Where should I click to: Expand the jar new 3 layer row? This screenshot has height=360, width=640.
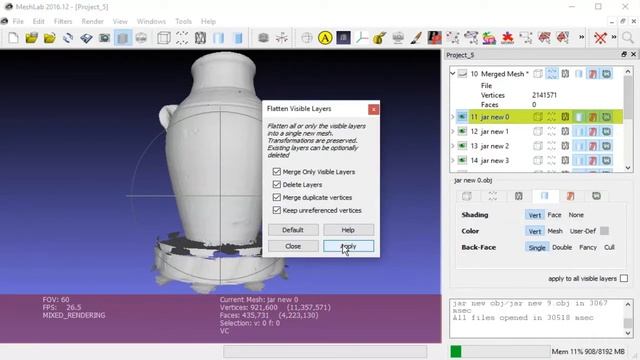coord(453,160)
